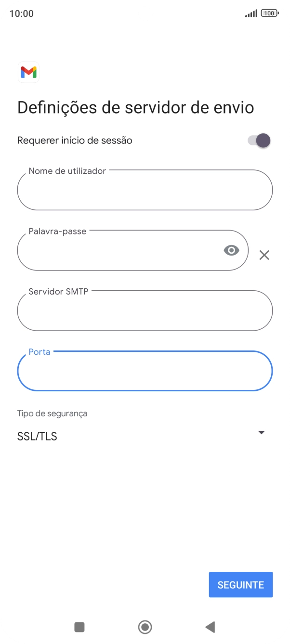
Task: Focus the Nome de utilizador field
Action: pos(145,191)
